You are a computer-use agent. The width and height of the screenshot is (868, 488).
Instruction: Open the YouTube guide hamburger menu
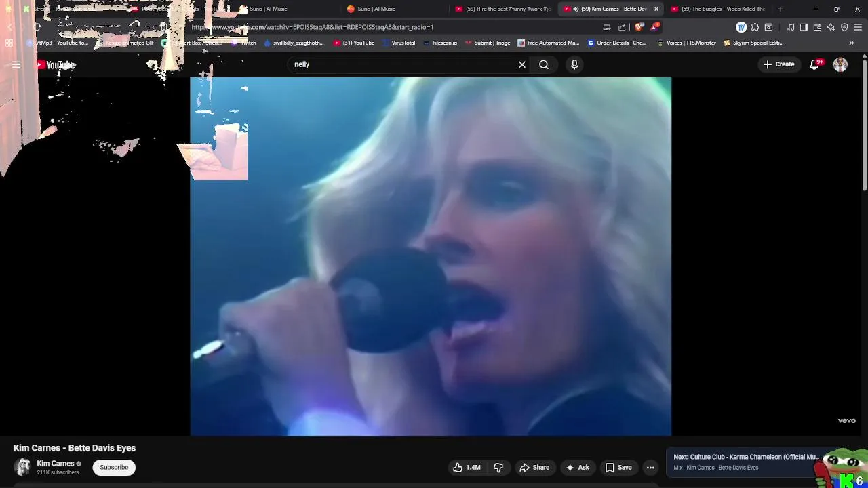(x=16, y=64)
